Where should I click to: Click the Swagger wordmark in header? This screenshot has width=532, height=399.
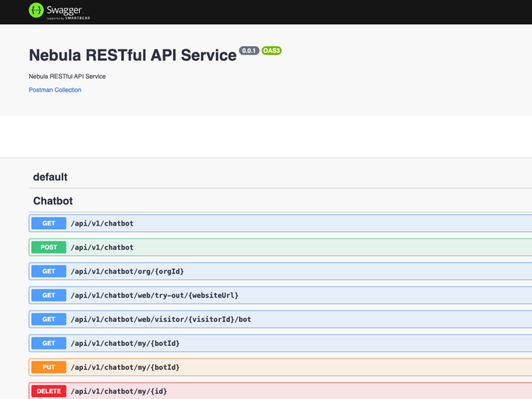pos(65,10)
